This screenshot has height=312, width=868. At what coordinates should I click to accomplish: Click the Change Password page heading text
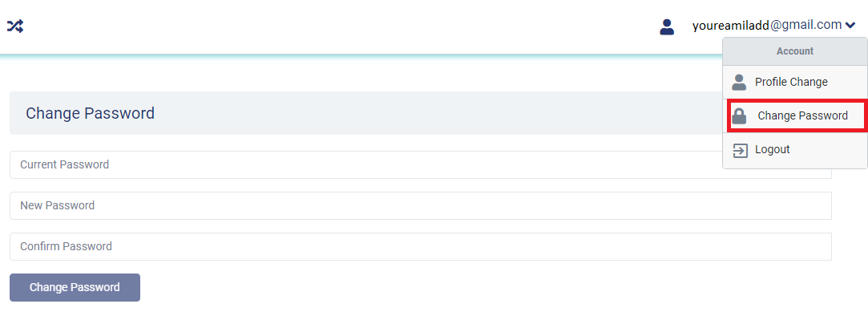tap(91, 114)
